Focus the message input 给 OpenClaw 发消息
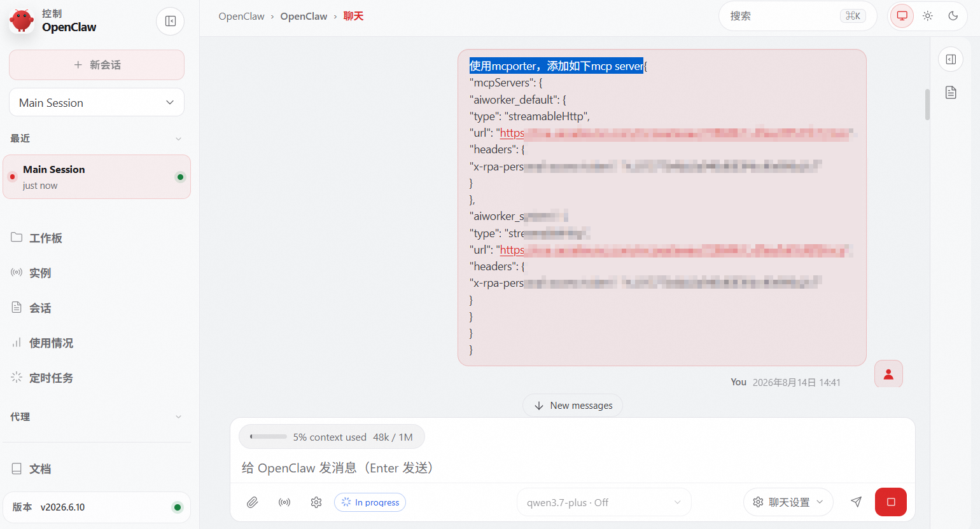Viewport: 980px width, 529px height. (x=573, y=468)
